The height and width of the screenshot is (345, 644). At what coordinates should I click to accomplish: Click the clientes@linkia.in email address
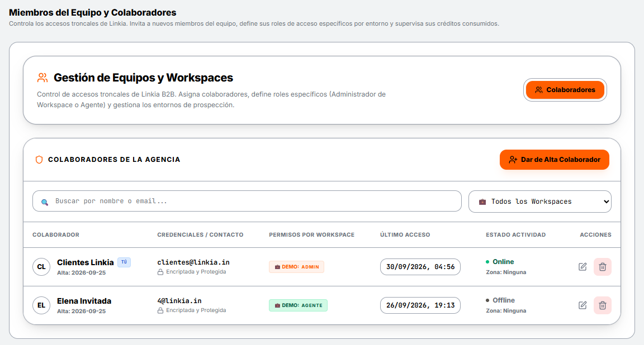(x=193, y=262)
